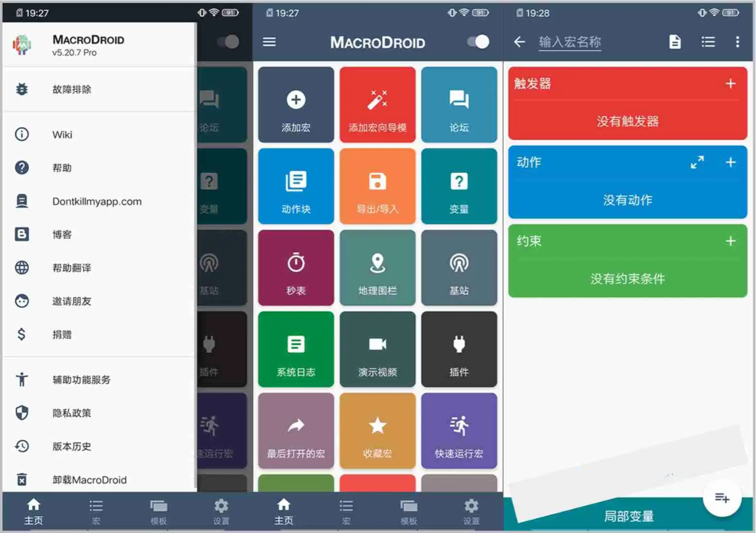Open the 地理围栏 geofence tile
The height and width of the screenshot is (533, 756).
pos(378,268)
